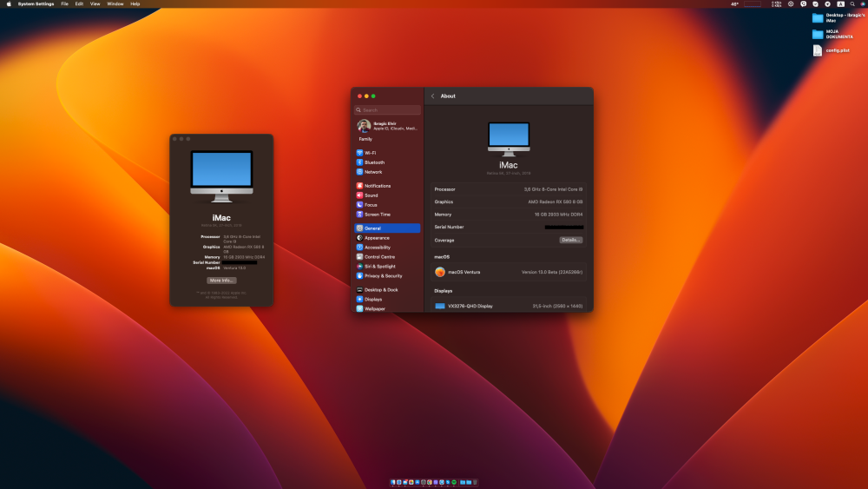Click the settings Search field
Viewport: 868px width, 489px height.
click(387, 109)
